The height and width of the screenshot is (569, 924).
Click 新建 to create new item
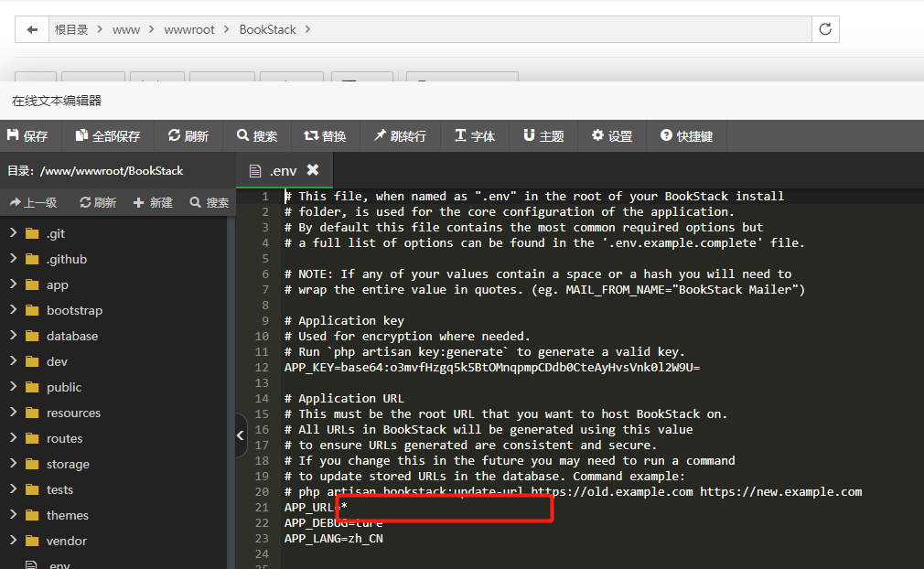153,202
